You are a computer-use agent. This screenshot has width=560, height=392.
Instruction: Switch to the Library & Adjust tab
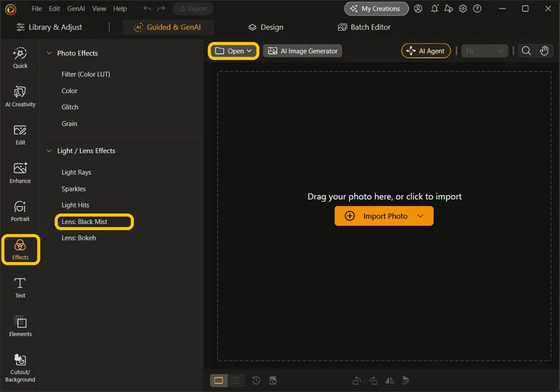tap(49, 27)
